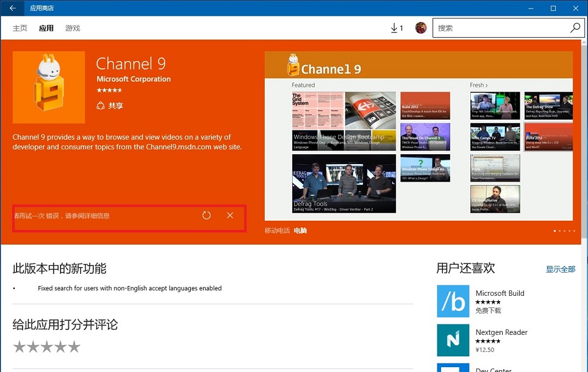Open the user account avatar
This screenshot has width=588, height=372.
tap(421, 28)
